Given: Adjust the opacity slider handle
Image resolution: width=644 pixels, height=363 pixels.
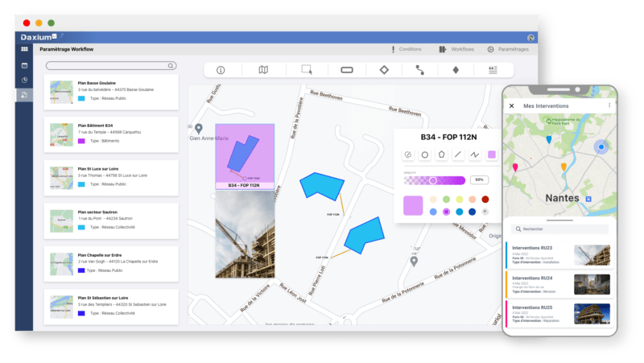Looking at the screenshot, I should pos(433,180).
